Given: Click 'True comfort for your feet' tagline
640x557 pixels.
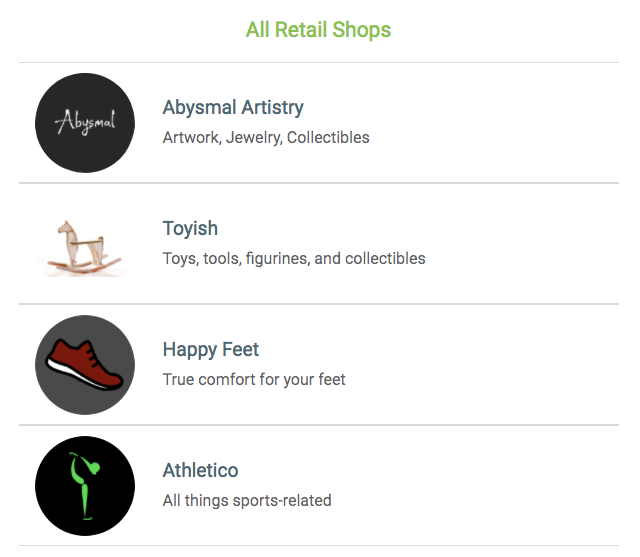Looking at the screenshot, I should pos(254,380).
